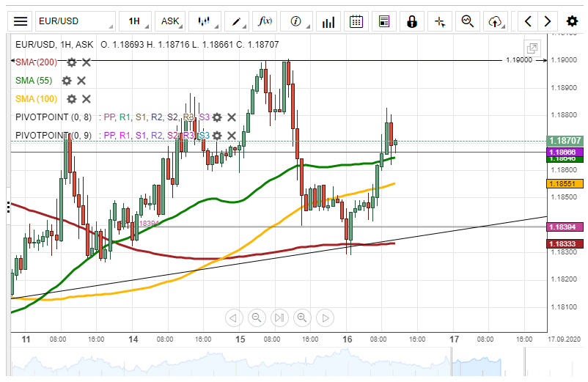Screen dimensions: 588x382
Task: Open the f(x) indicators menu
Action: click(x=266, y=21)
